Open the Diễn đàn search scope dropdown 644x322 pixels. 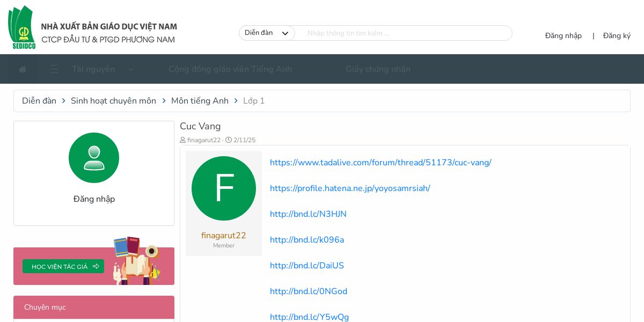pos(267,33)
